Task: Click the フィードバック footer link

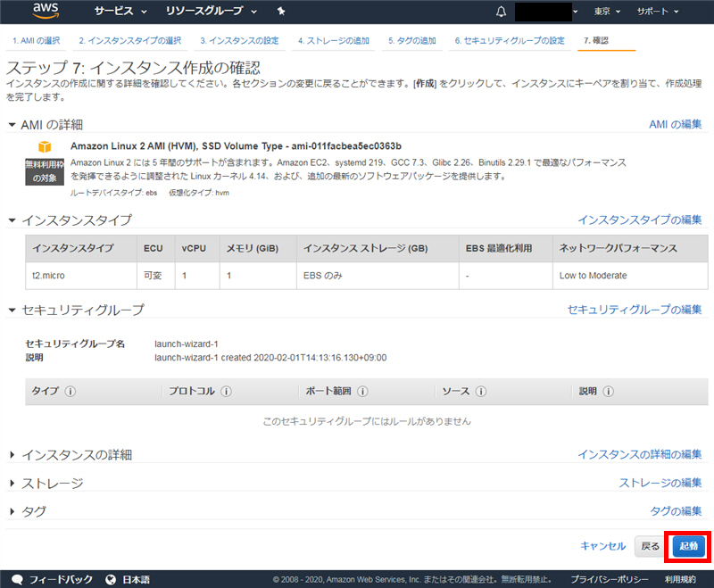Action: coord(61,579)
